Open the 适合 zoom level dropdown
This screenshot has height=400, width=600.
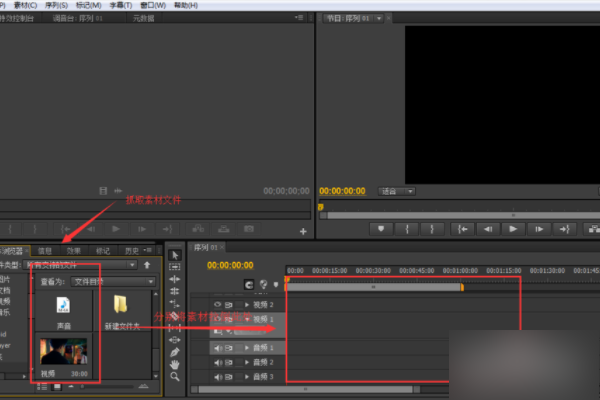(397, 191)
